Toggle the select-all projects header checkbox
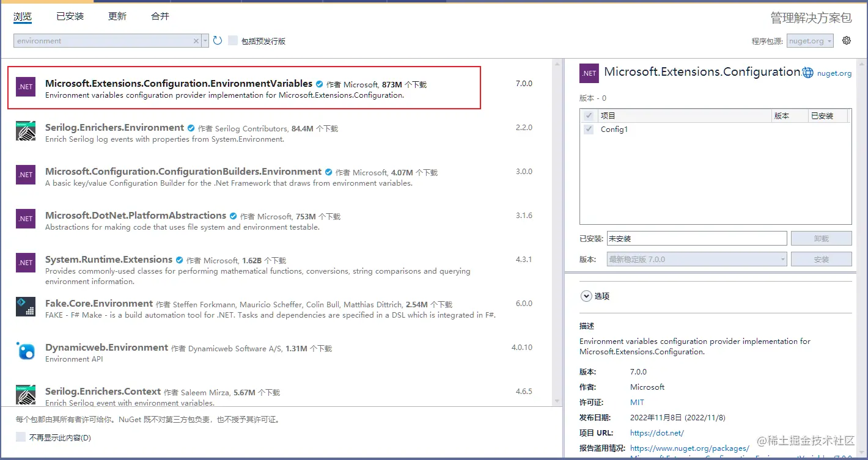 pos(589,115)
